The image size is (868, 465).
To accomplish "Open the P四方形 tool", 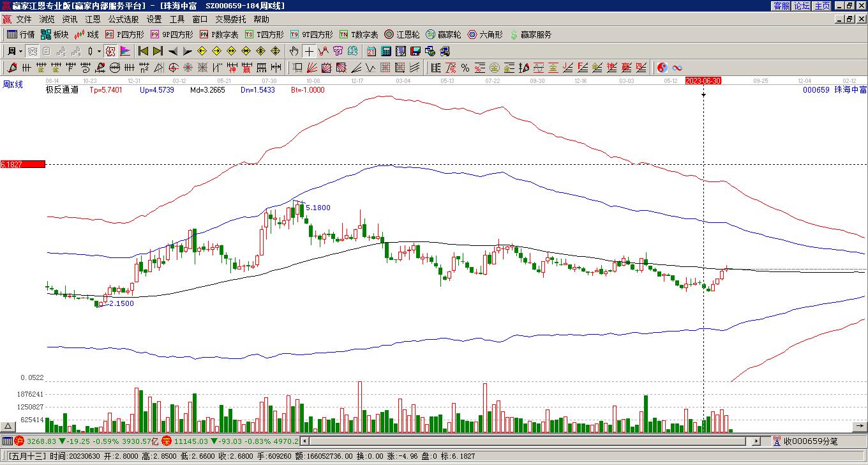I will pos(124,34).
